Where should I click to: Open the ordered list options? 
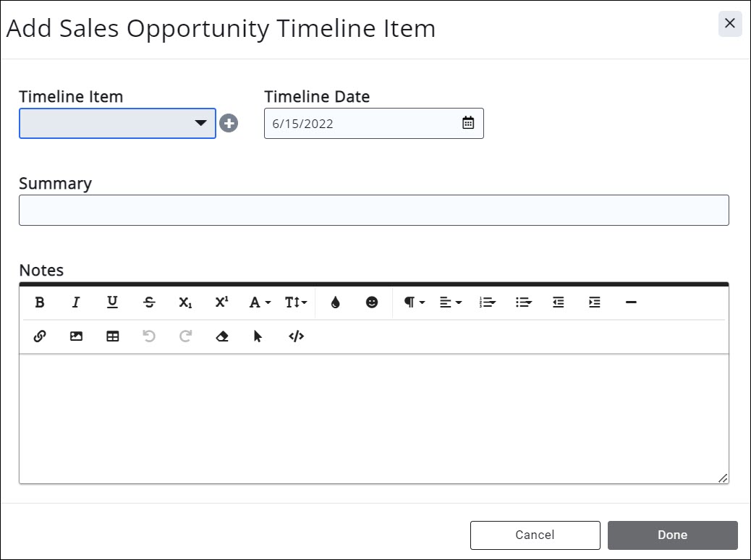(488, 302)
